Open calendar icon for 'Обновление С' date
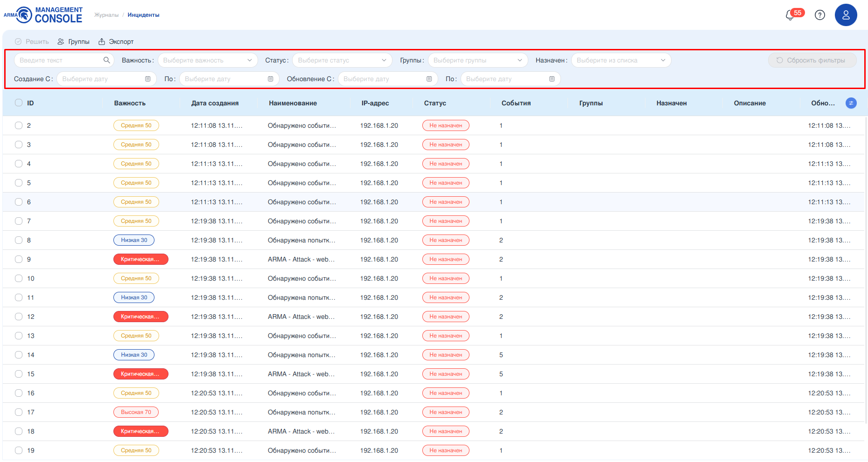 tap(429, 79)
